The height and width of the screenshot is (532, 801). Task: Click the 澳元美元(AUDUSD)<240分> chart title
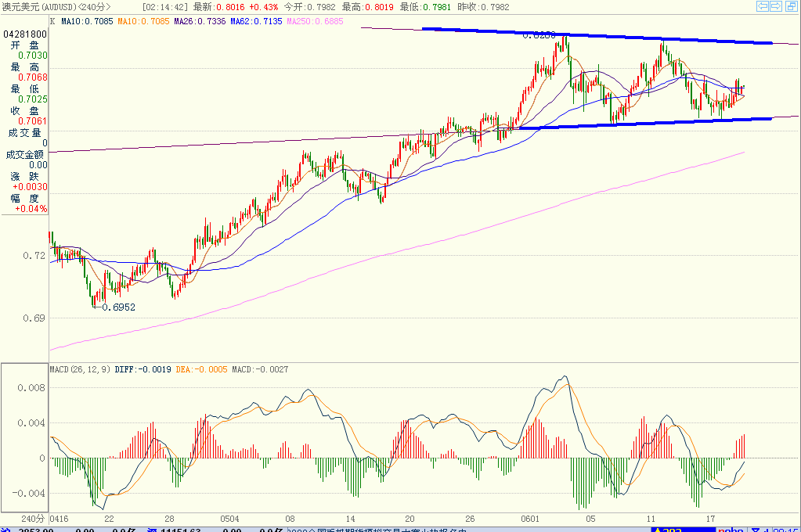click(56, 6)
